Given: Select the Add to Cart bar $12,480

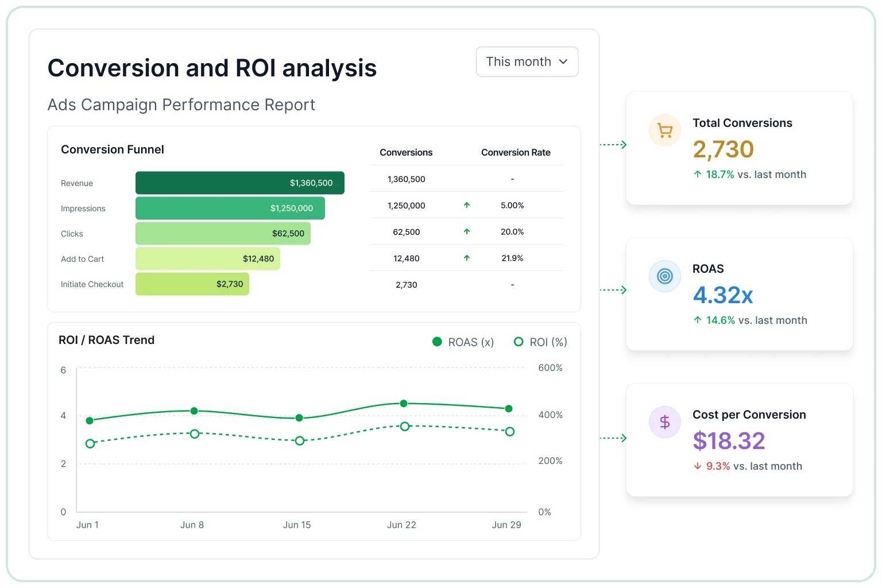Looking at the screenshot, I should click(x=208, y=258).
